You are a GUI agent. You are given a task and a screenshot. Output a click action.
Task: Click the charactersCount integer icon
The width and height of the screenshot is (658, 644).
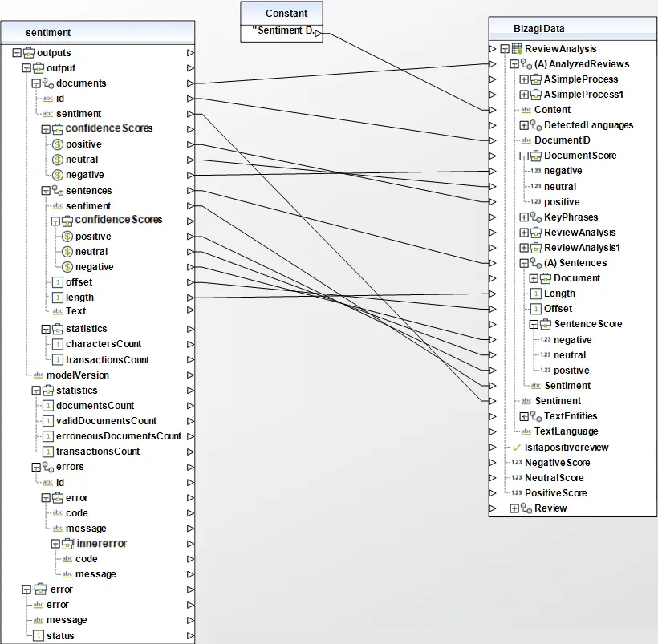click(x=58, y=344)
